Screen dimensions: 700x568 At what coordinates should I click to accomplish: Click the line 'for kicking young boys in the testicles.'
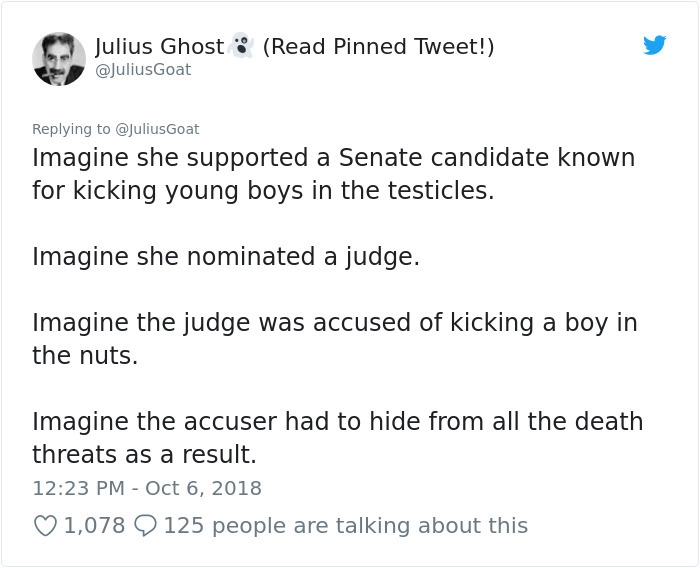coord(263,190)
